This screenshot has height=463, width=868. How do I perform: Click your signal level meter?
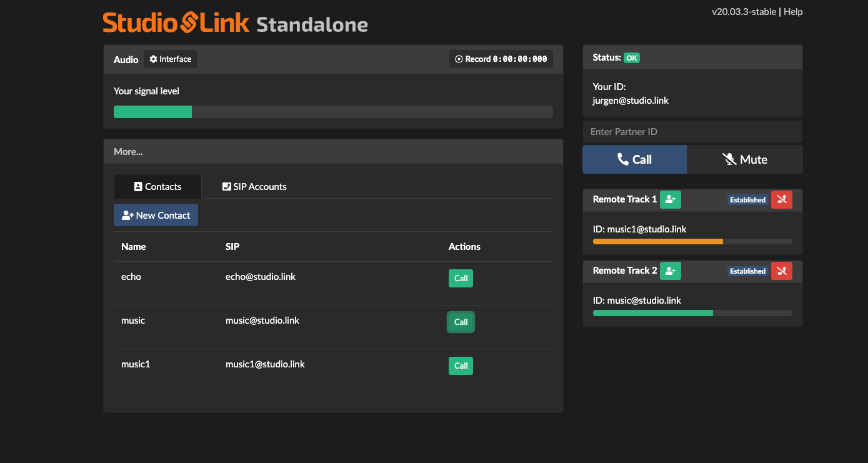click(x=333, y=112)
